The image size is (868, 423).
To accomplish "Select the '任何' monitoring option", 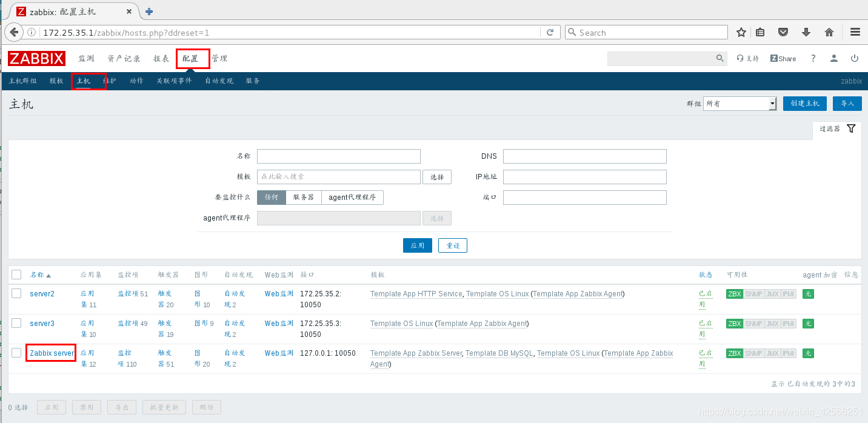I will click(x=272, y=198).
